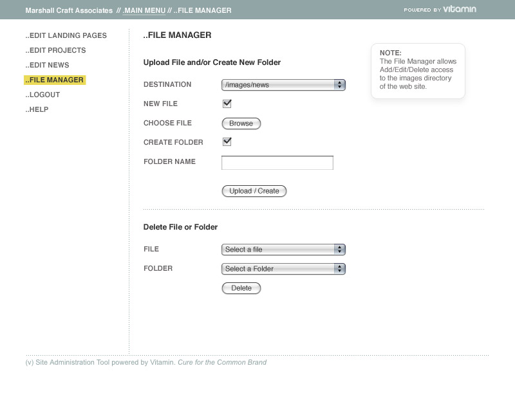This screenshot has height=420, width=515.
Task: Click Main Menu breadcrumb link
Action: (144, 10)
